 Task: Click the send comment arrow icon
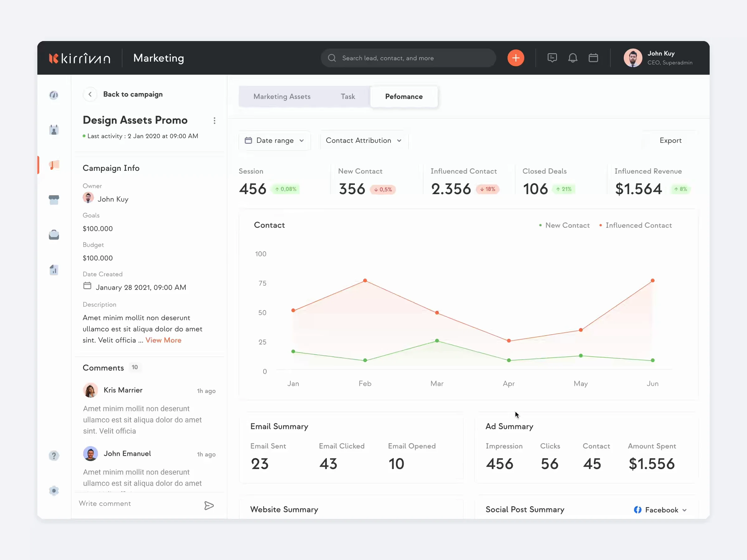[x=209, y=505]
